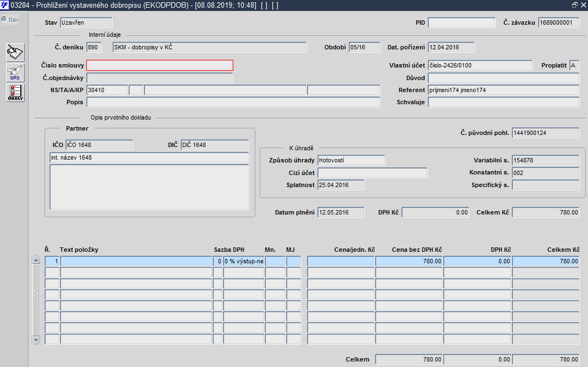Click the application logo in title bar
Screen dimensions: 588x367
(x=4, y=5)
